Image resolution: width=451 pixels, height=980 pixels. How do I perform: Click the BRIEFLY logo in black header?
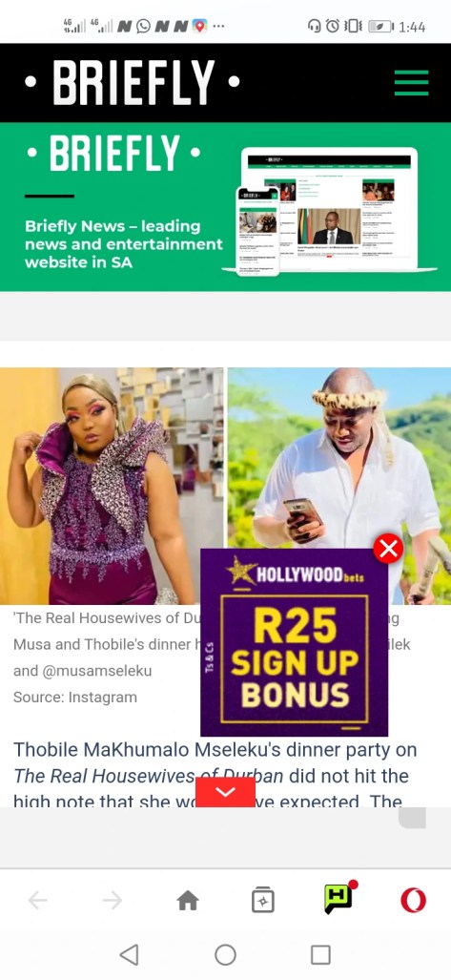(x=133, y=82)
